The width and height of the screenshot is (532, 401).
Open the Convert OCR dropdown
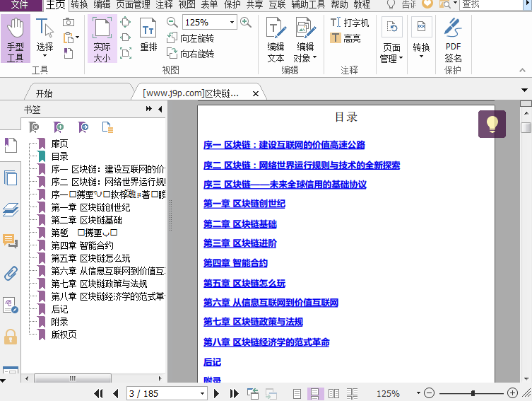click(x=421, y=37)
